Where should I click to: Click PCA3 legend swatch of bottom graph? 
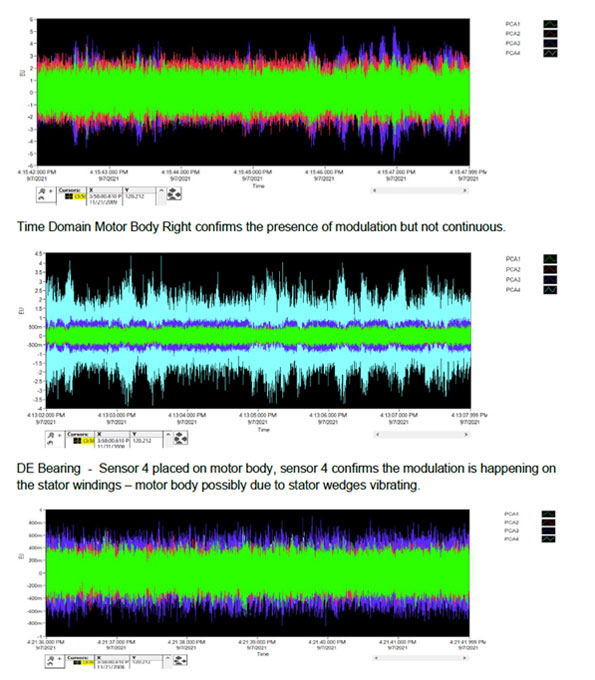(x=549, y=530)
